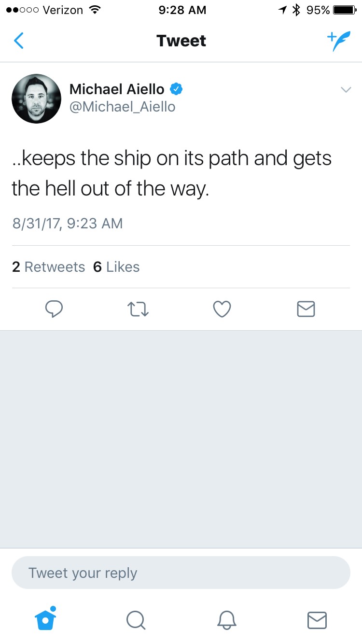Open the @Michael_Aiello handle profile

point(123,107)
